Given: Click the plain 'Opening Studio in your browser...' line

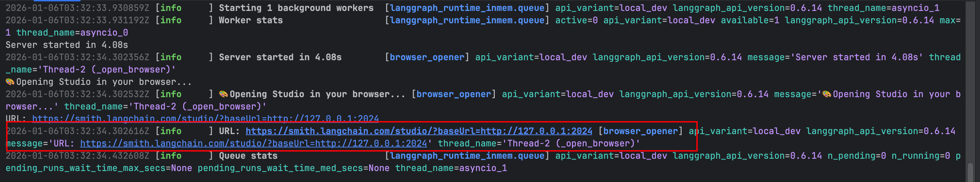Looking at the screenshot, I should click(99, 82).
